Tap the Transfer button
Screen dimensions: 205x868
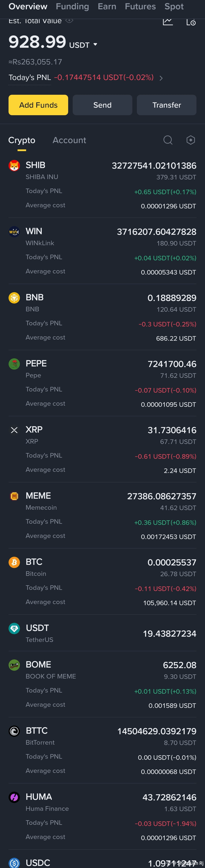[166, 105]
